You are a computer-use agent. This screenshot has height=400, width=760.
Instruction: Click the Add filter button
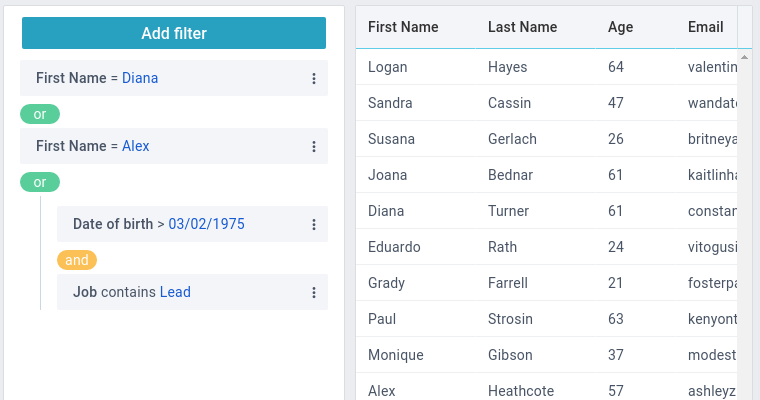point(174,33)
